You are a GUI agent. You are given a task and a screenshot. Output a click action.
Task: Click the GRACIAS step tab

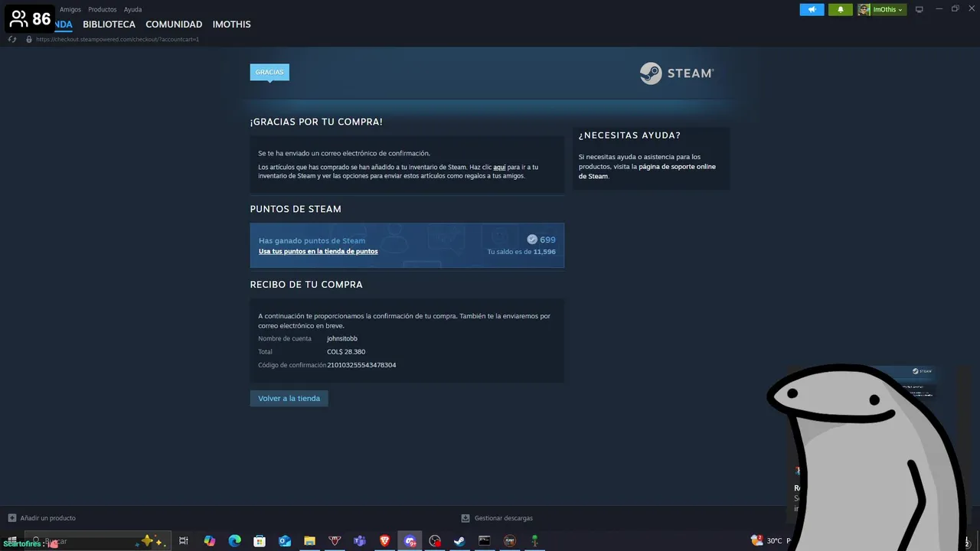269,72
